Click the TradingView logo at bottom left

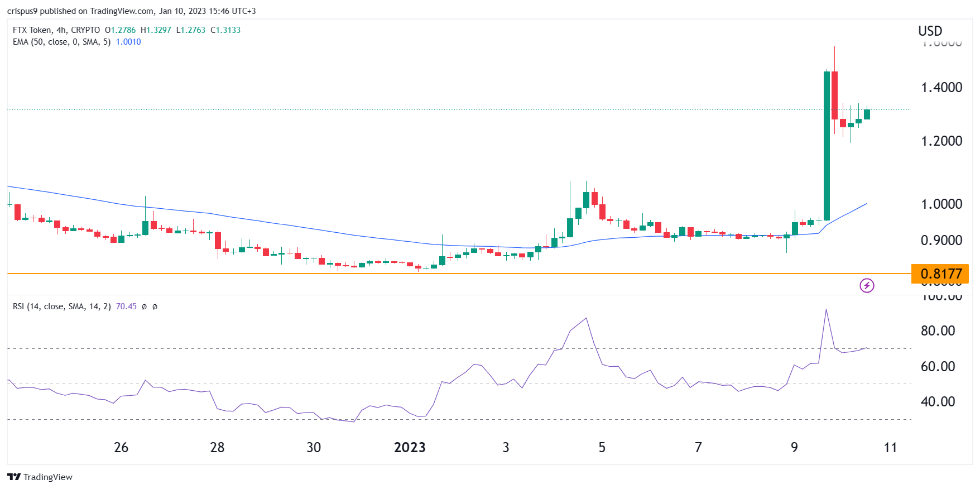pos(14,477)
